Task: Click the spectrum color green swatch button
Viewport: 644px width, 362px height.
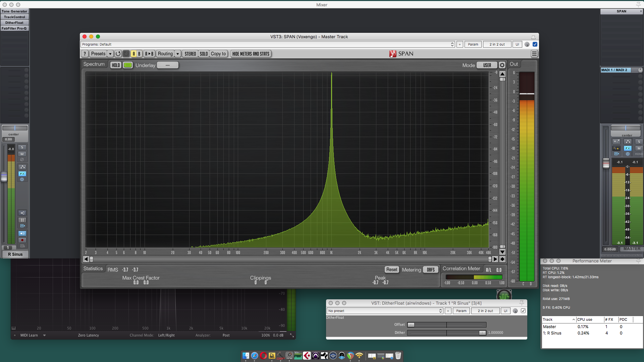Action: pos(127,65)
